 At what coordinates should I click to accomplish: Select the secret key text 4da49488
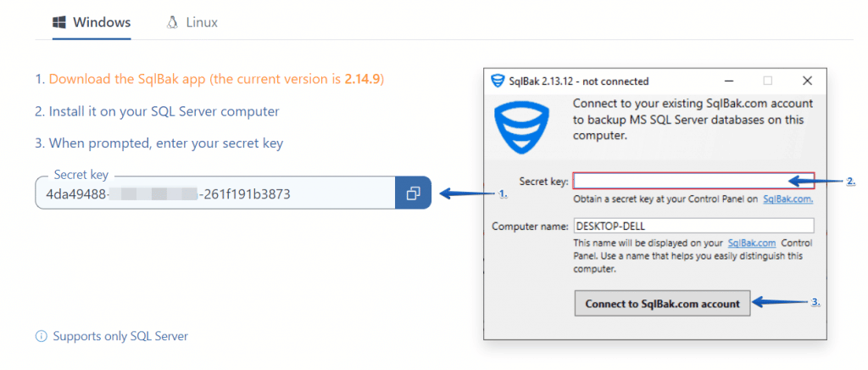pos(76,194)
